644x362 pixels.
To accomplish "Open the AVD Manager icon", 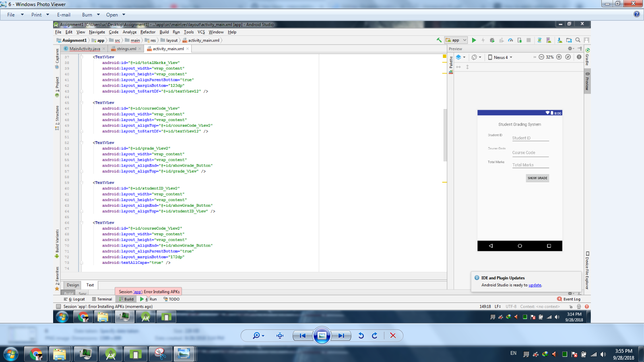I will 548,40.
